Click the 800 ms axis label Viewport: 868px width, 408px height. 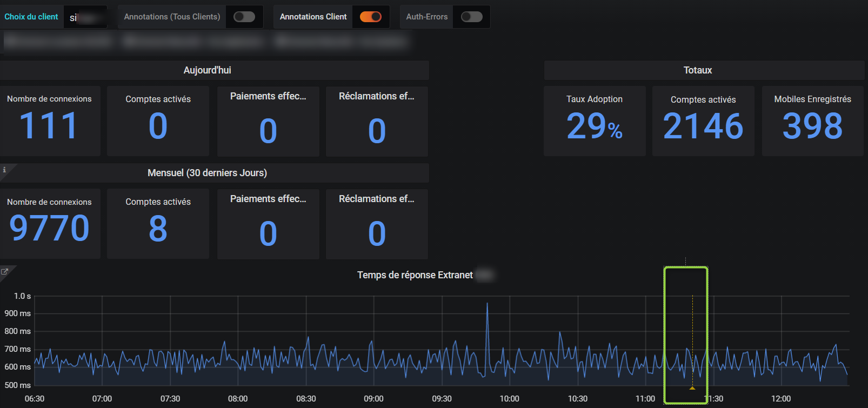[18, 331]
